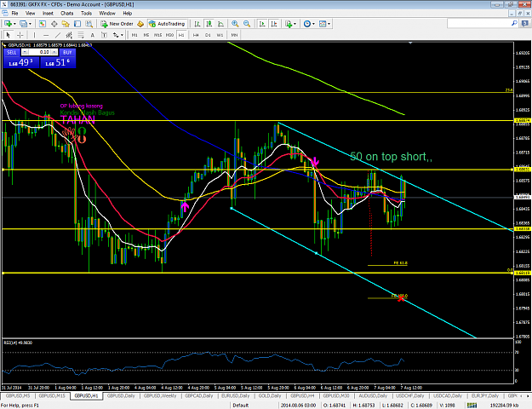Open the chat notifications icon

(525, 24)
